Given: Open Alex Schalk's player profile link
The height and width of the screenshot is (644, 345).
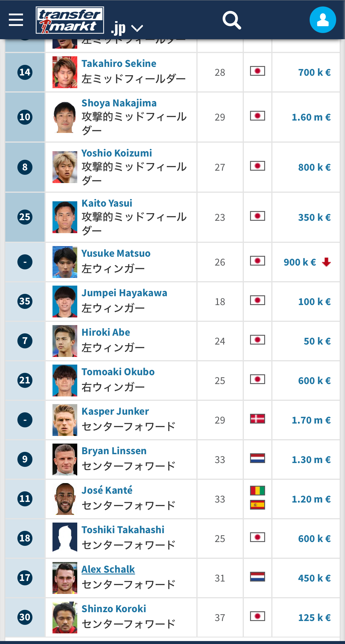Looking at the screenshot, I should [108, 569].
